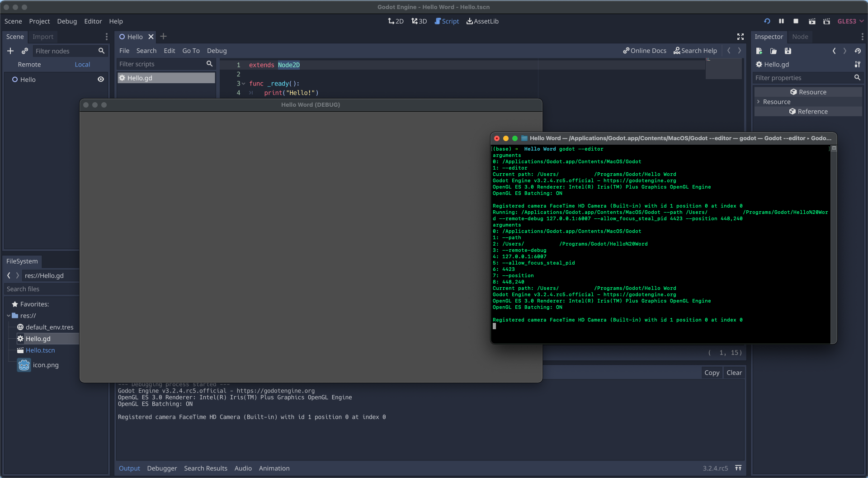This screenshot has height=478, width=868.
Task: Switch to the Import tab
Action: (43, 37)
